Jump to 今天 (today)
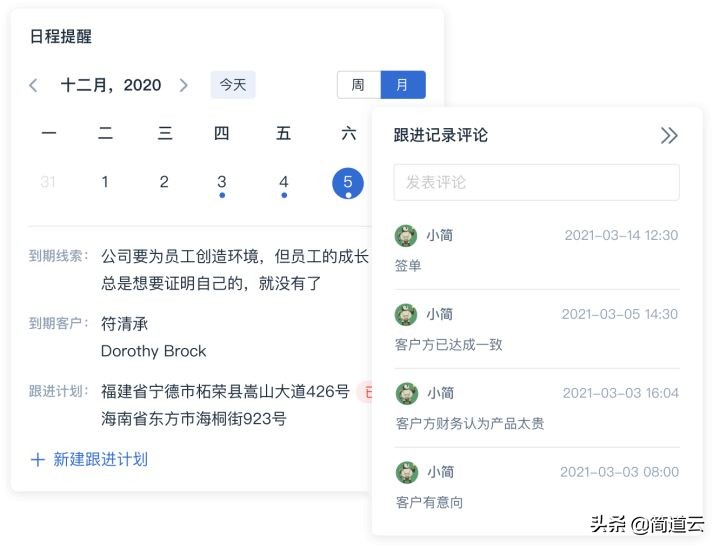 233,85
